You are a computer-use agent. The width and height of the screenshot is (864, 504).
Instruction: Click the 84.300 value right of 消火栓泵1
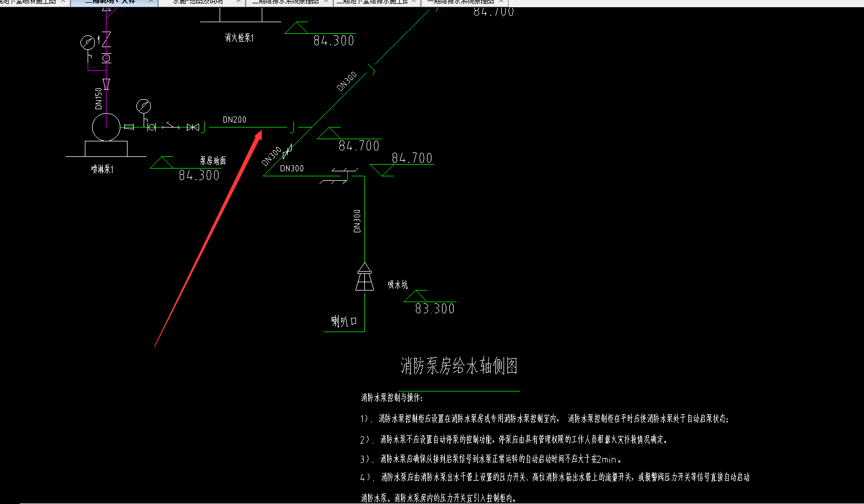click(x=333, y=40)
